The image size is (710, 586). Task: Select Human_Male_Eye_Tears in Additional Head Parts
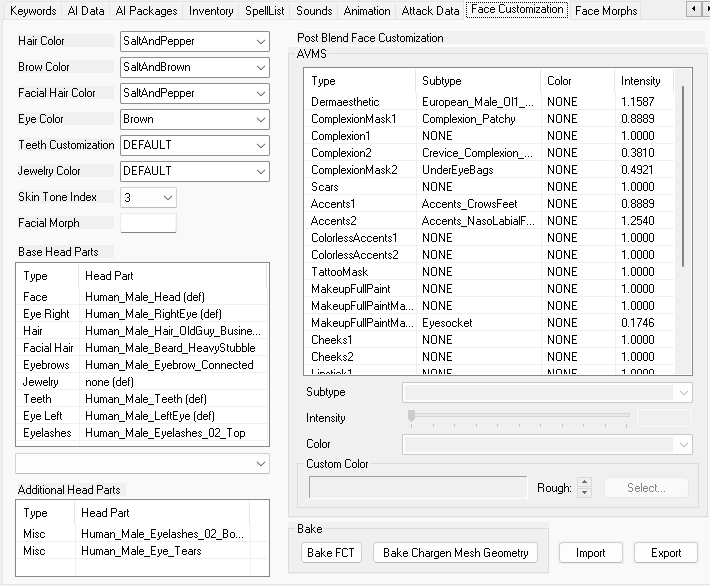coord(141,551)
